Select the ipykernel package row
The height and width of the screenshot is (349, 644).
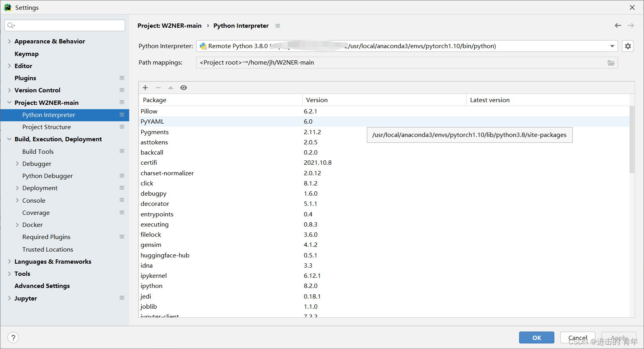click(x=384, y=275)
